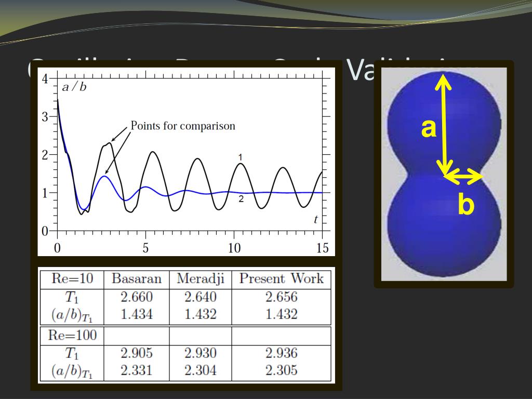Click the value 2.305 in the table
Screen dimensions: 532x399
click(281, 370)
